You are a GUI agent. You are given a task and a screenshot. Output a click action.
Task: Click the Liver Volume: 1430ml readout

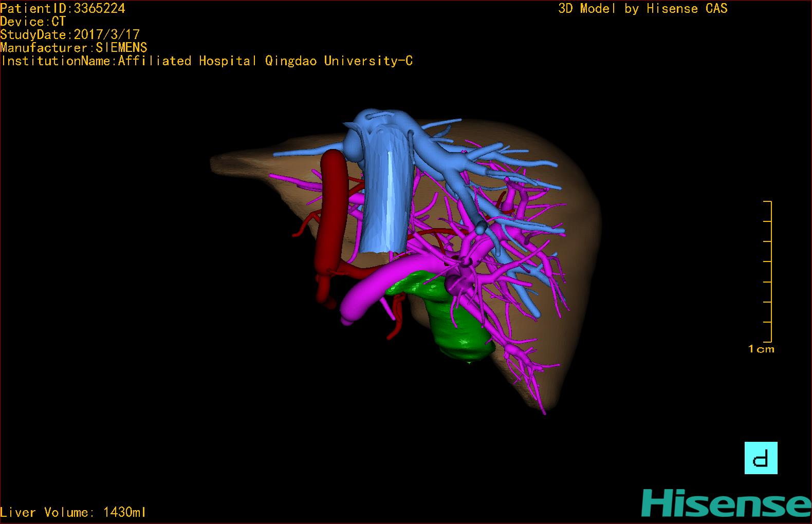click(x=73, y=512)
